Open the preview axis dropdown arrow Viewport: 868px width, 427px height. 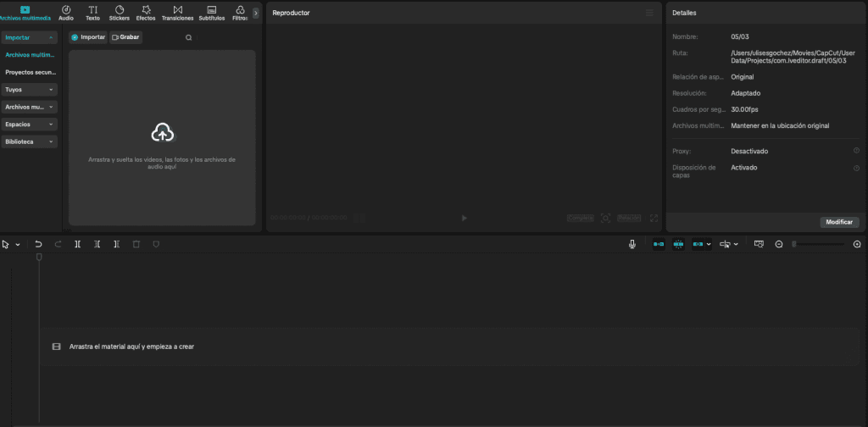[x=736, y=245]
